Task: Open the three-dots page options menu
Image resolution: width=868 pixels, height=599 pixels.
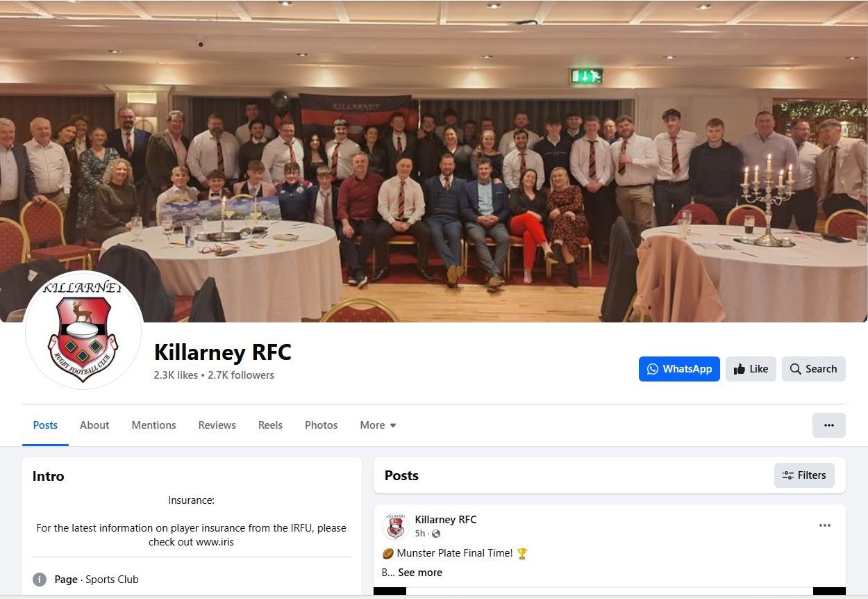Action: pyautogui.click(x=828, y=425)
